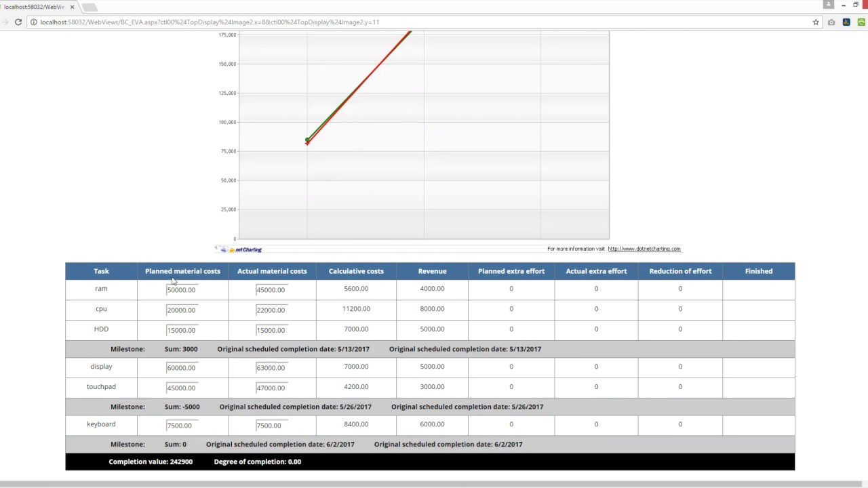
Task: Click the Calculative costs column header
Action: click(x=356, y=271)
